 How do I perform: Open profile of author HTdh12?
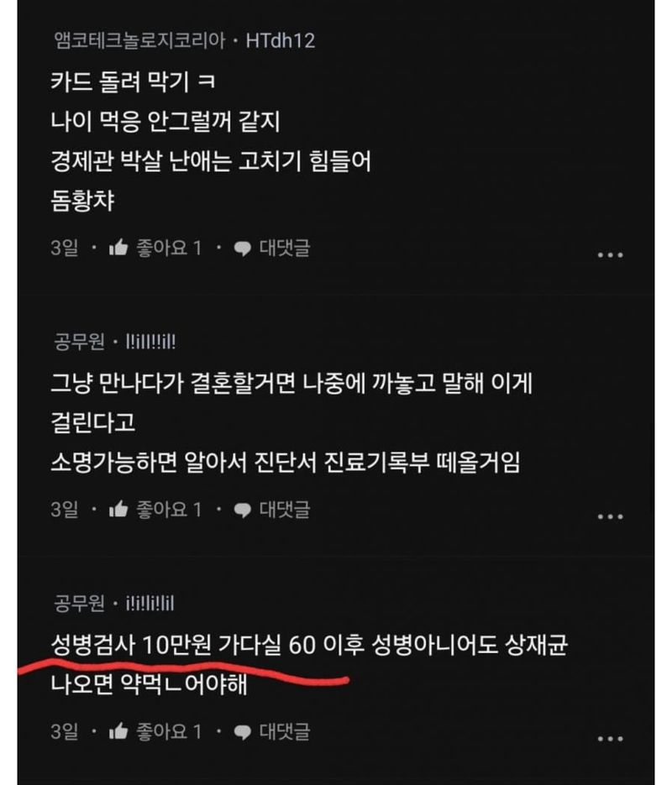281,40
